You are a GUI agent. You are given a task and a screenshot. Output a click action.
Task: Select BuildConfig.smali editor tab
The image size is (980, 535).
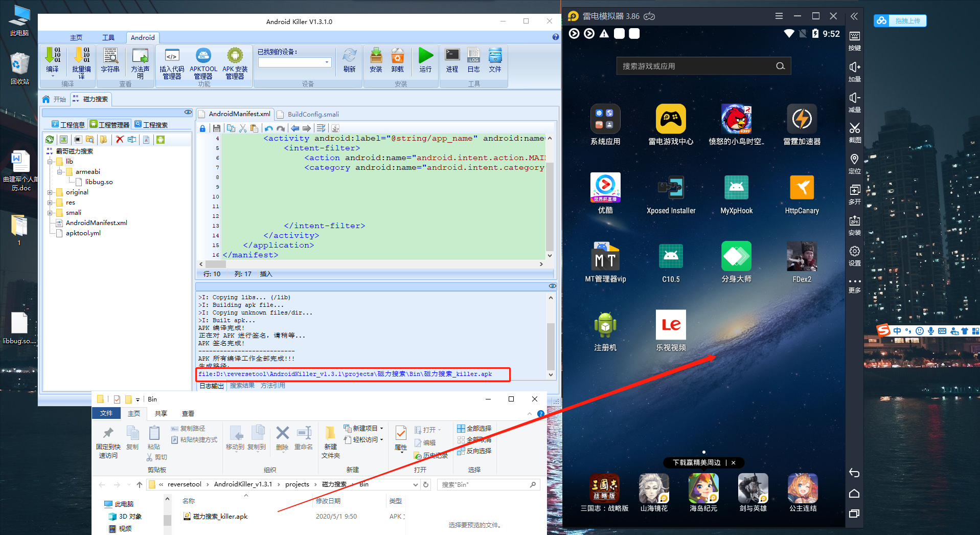pyautogui.click(x=308, y=114)
